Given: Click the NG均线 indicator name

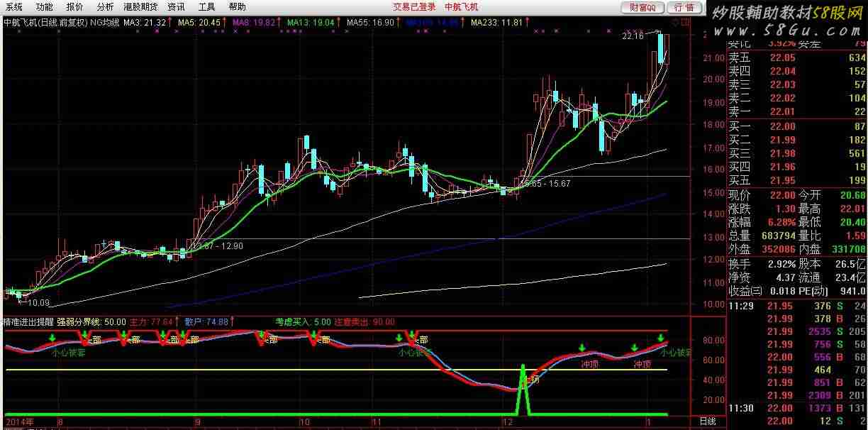Looking at the screenshot, I should [105, 22].
